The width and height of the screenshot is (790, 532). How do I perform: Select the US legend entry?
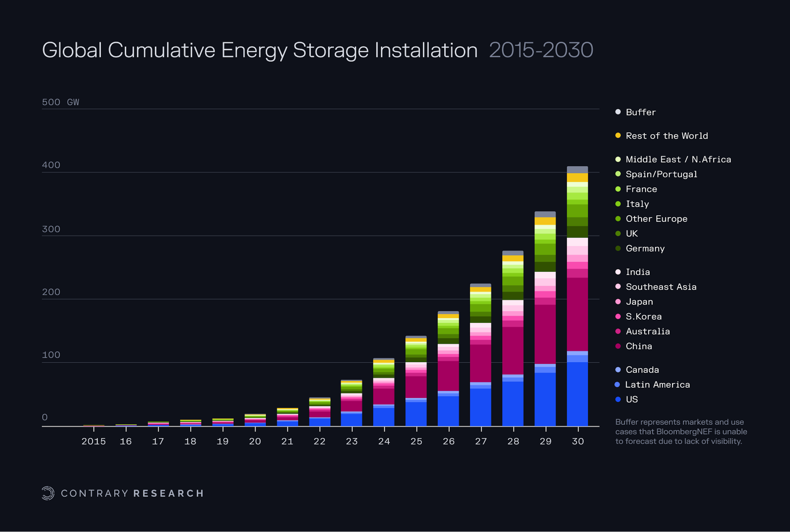[x=626, y=399]
